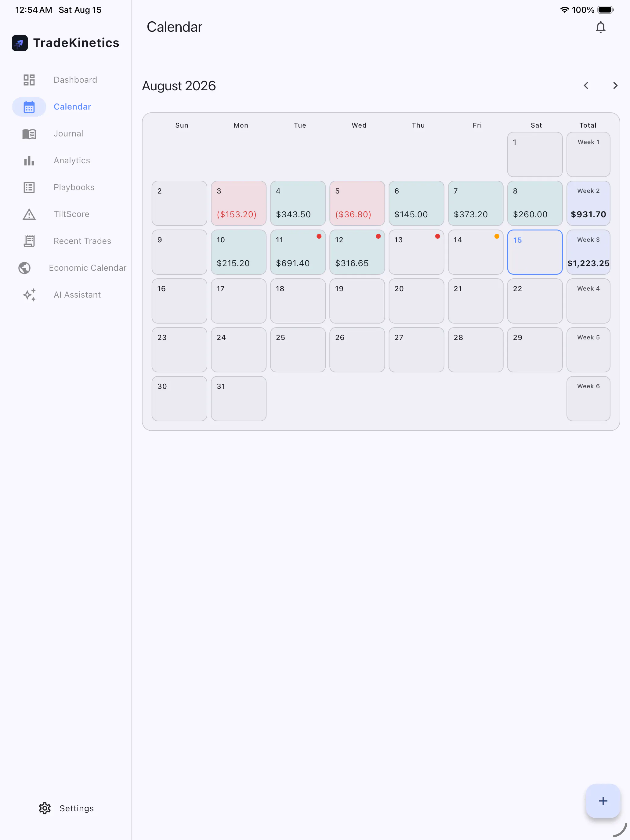Image resolution: width=630 pixels, height=840 pixels.
Task: Open Settings label in sidebar
Action: (77, 808)
